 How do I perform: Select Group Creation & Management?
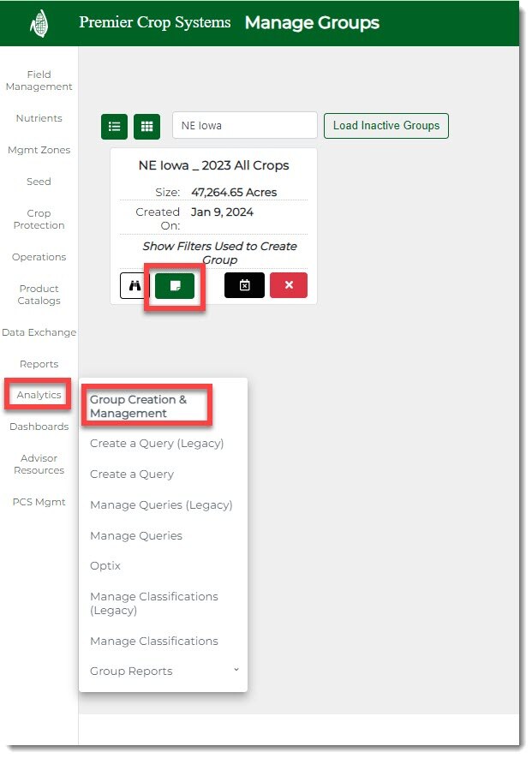138,406
